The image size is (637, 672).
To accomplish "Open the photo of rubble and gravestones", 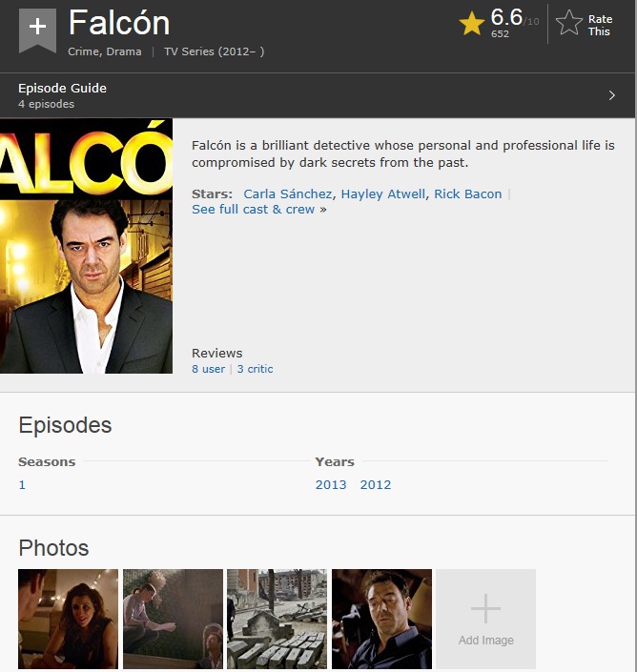I will [277, 619].
